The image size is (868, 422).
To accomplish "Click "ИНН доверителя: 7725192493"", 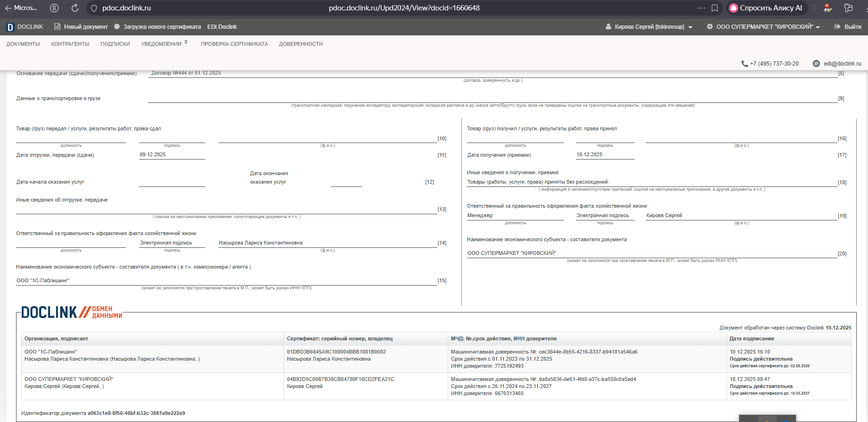I will click(x=487, y=366).
